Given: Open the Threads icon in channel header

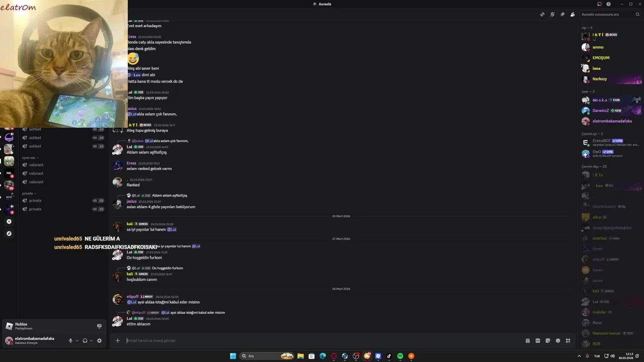Looking at the screenshot, I should [542, 15].
